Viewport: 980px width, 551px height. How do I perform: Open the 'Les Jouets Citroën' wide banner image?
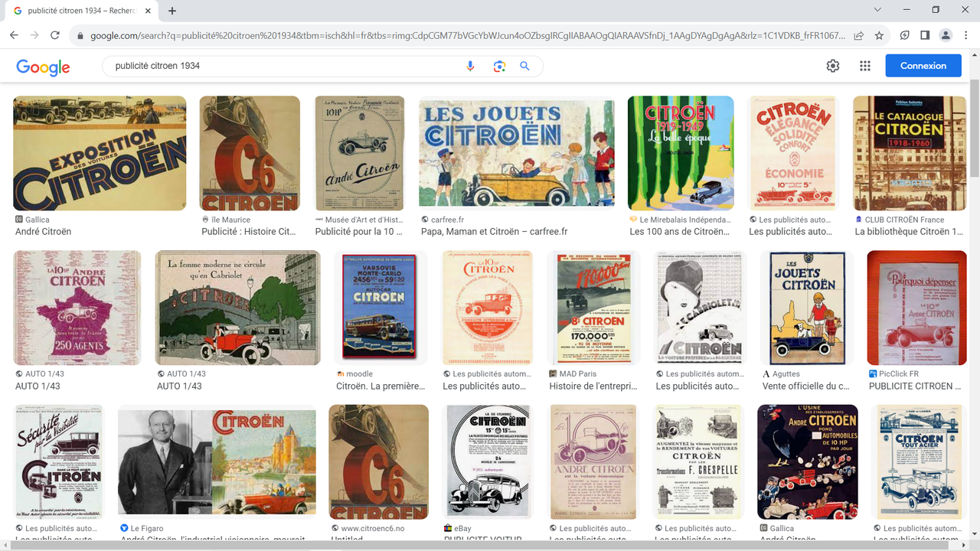[517, 153]
